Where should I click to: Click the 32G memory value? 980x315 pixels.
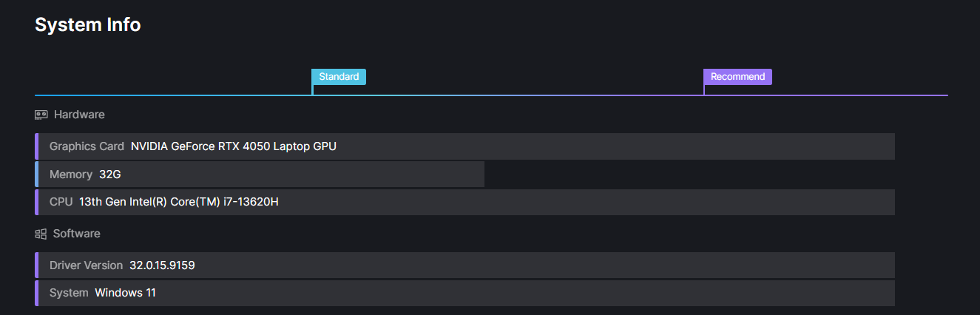coord(109,175)
